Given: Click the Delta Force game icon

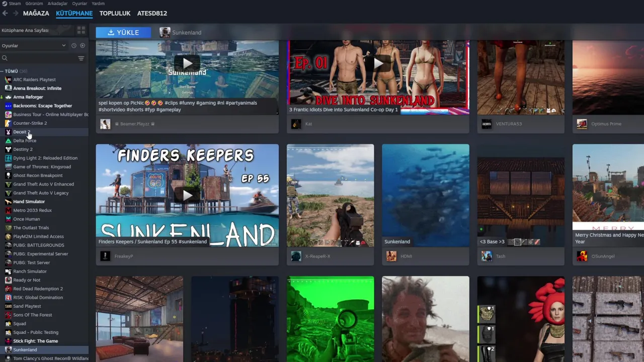Looking at the screenshot, I should 8,140.
